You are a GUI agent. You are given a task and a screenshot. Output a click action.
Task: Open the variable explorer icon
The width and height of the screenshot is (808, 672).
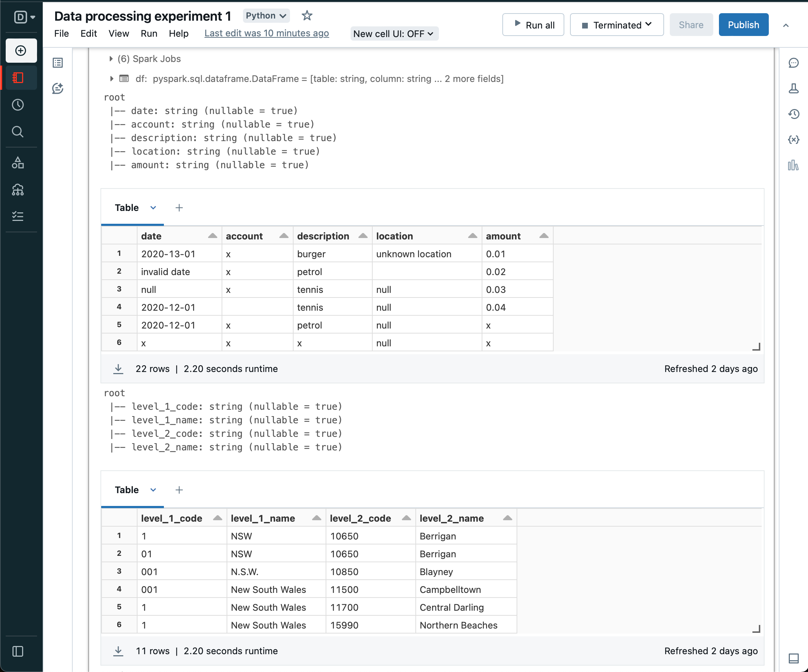(793, 140)
